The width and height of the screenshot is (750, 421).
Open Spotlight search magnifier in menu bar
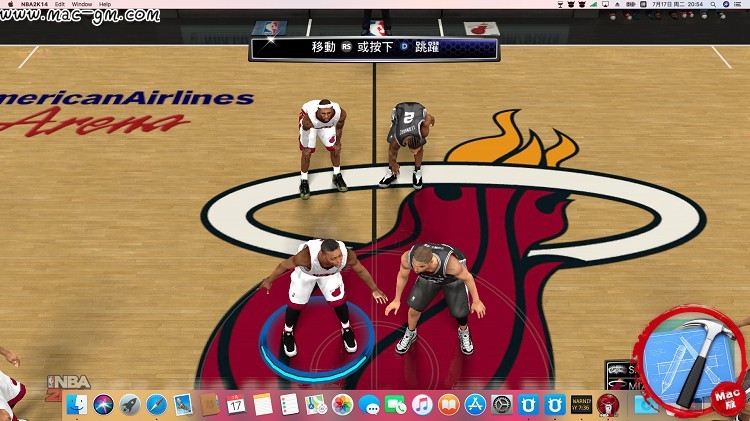713,4
